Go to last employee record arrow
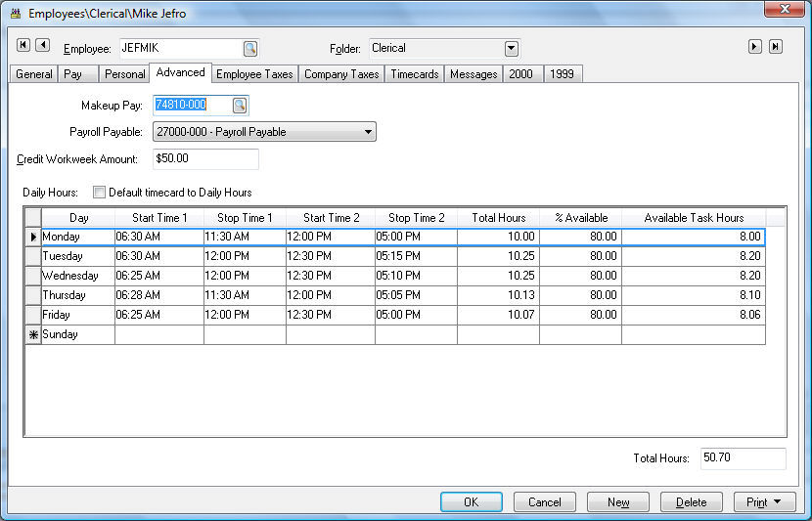The width and height of the screenshot is (812, 521). (775, 46)
